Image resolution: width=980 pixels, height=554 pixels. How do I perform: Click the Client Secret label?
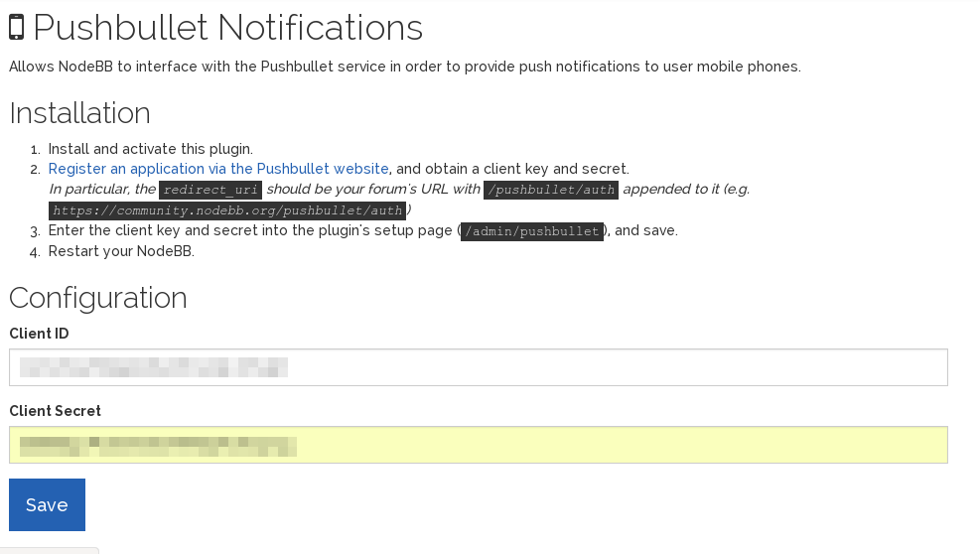55,411
